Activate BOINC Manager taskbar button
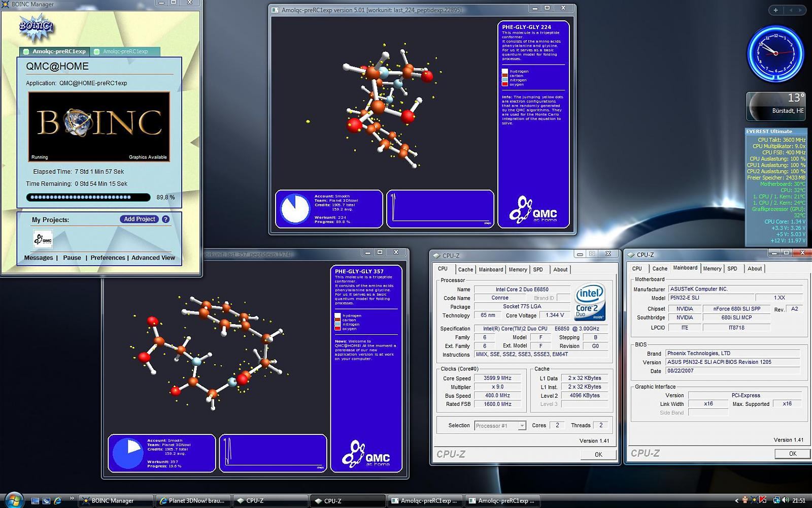Screen dimensions: 812x508 tap(116, 500)
